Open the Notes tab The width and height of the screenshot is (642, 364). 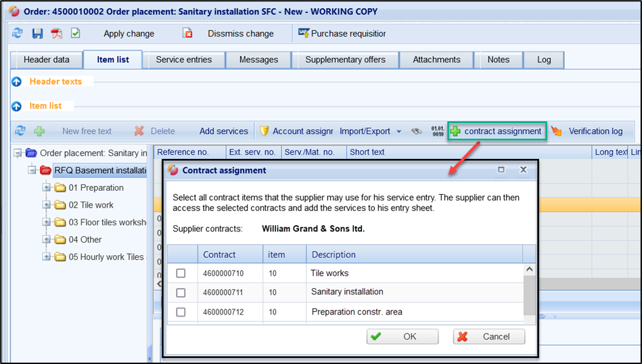point(499,60)
